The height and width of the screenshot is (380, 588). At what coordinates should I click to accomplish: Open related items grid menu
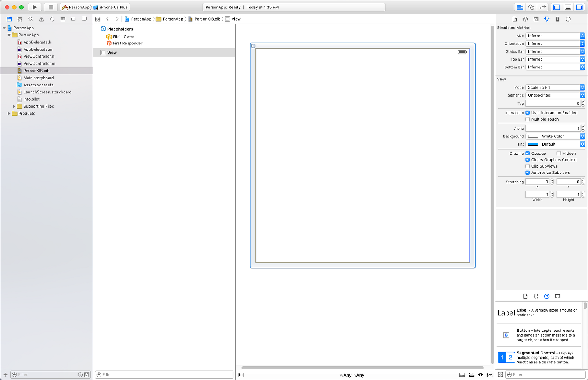pos(97,19)
